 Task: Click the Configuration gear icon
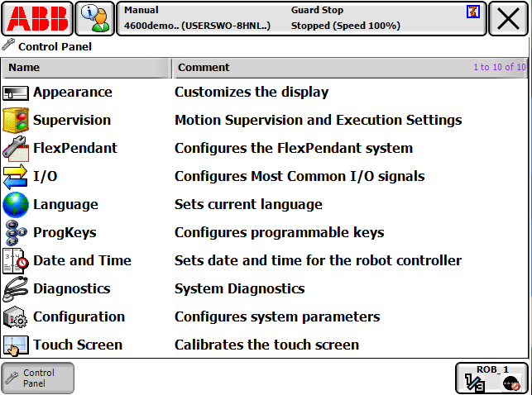click(x=16, y=317)
